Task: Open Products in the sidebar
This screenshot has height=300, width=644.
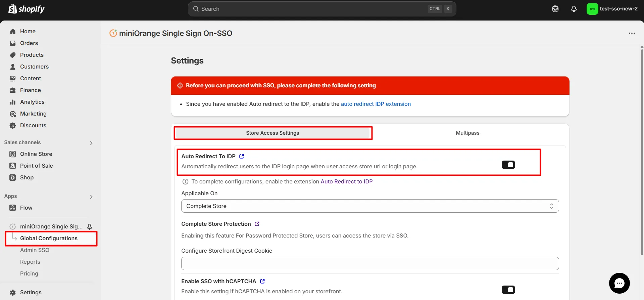Action: pos(32,55)
